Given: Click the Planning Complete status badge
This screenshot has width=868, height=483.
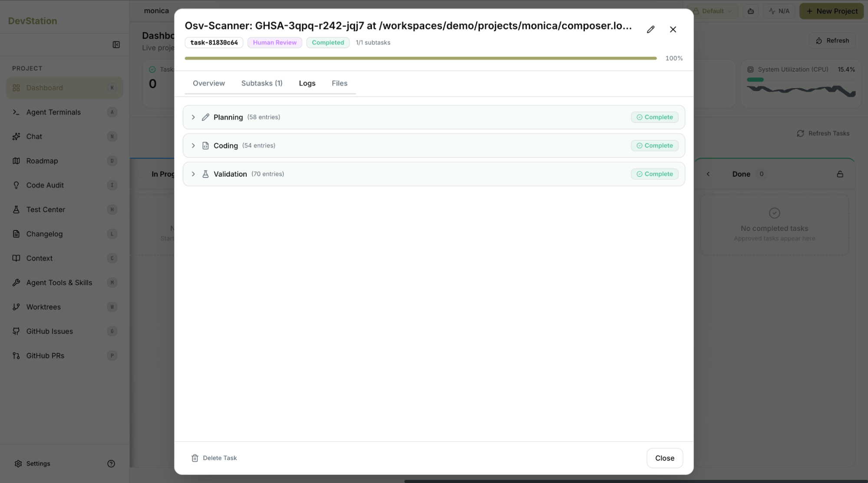Looking at the screenshot, I should 654,117.
